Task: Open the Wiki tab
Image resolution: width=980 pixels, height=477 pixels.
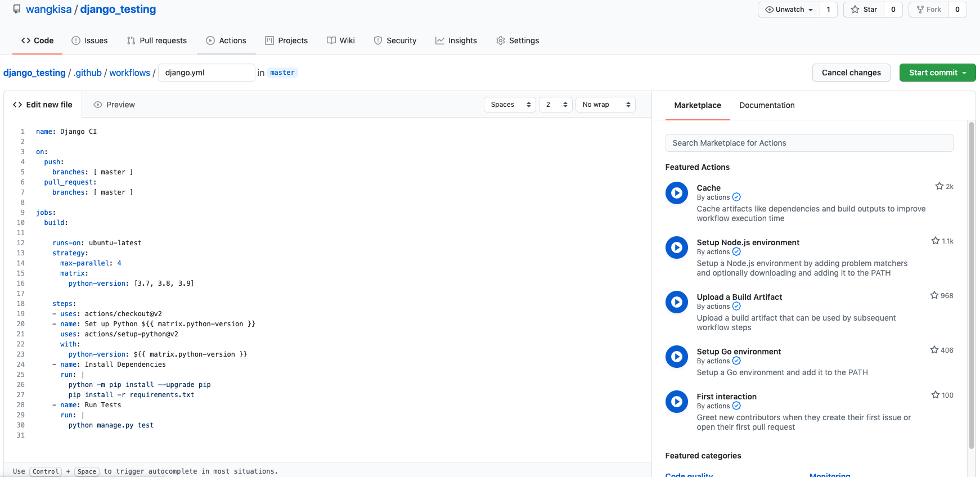Action: [x=341, y=40]
